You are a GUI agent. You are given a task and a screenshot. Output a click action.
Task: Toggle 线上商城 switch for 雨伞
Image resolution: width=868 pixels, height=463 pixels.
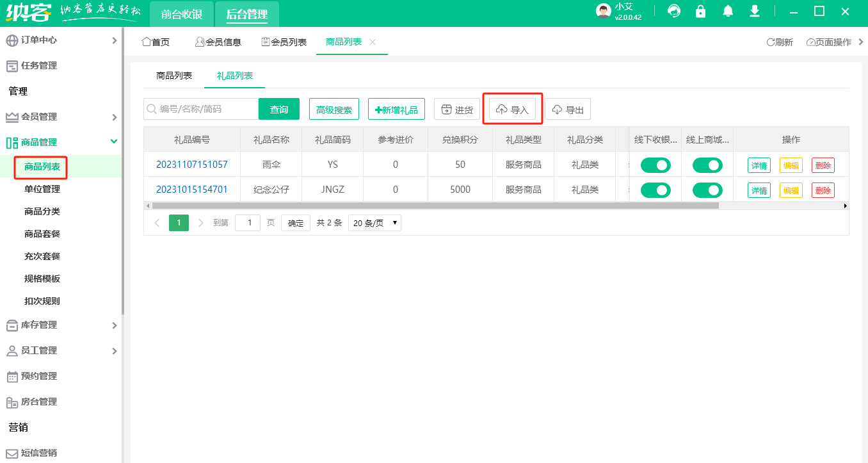(x=707, y=165)
